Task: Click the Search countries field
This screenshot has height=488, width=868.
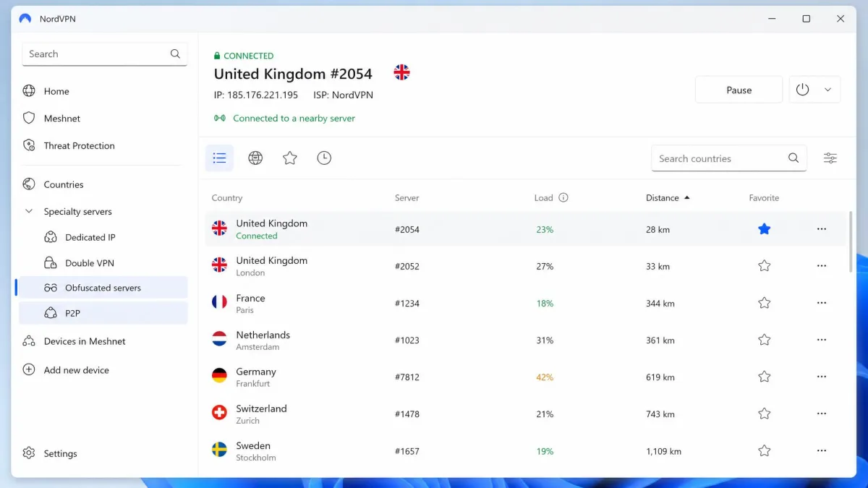Action: 728,158
